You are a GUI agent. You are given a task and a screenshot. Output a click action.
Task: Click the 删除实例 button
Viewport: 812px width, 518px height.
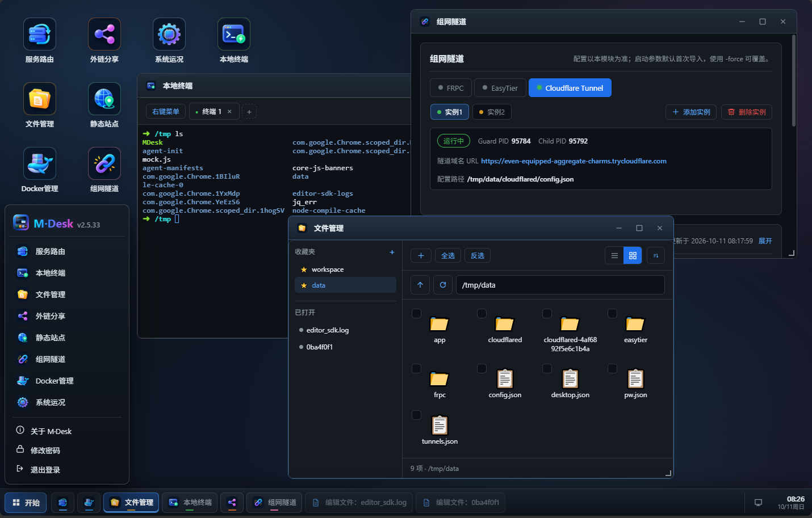point(747,112)
